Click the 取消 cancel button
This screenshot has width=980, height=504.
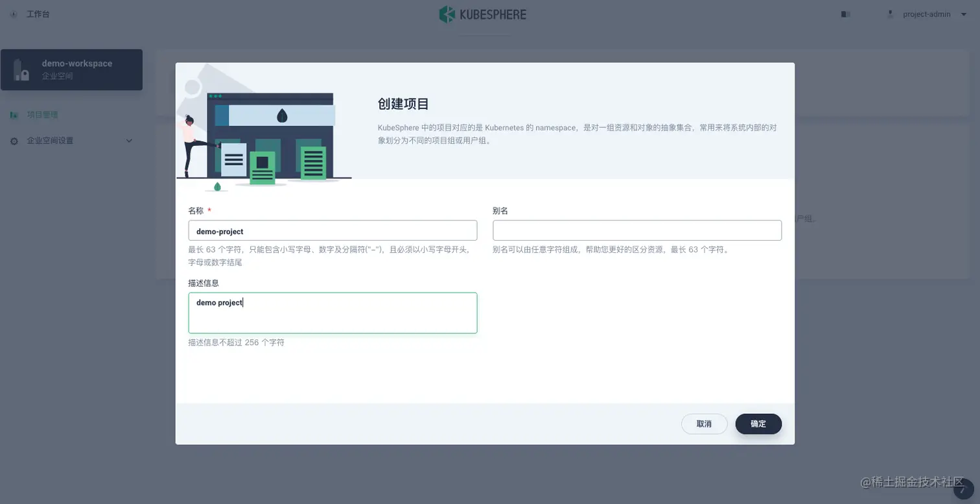704,424
